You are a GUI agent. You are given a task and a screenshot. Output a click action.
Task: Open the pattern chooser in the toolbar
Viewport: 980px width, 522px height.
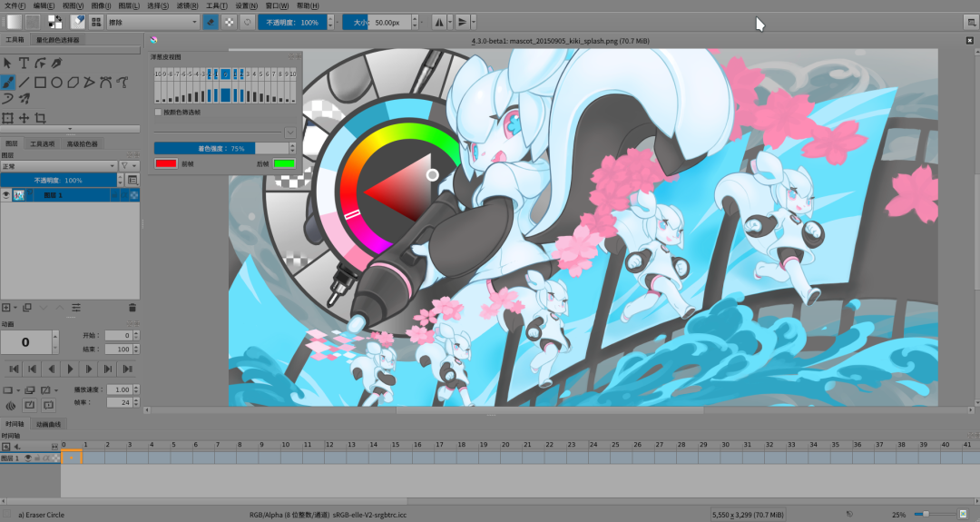(x=33, y=22)
